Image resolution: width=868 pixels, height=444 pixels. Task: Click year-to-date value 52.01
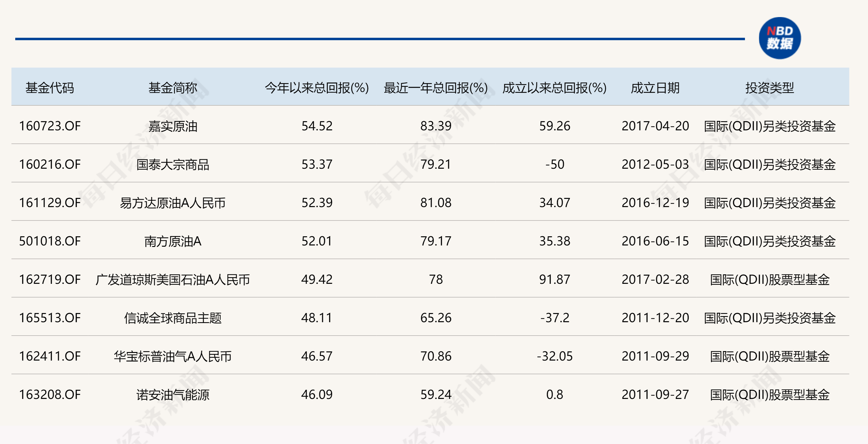click(317, 241)
